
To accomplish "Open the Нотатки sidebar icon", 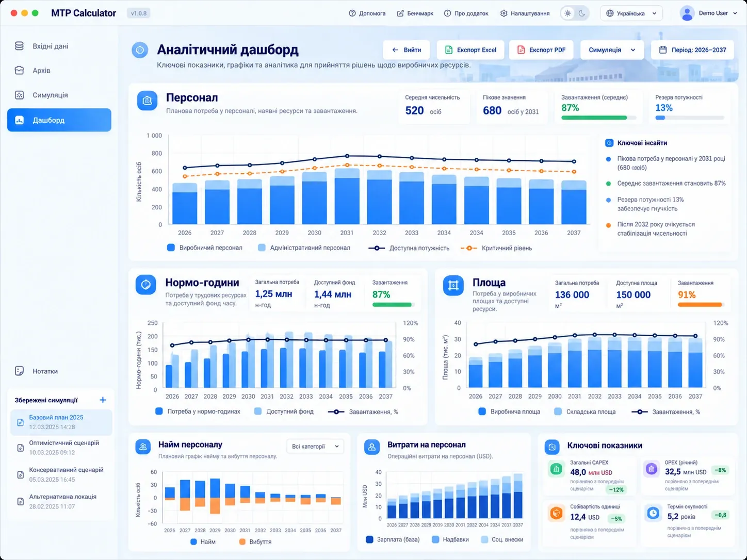I will [x=20, y=371].
